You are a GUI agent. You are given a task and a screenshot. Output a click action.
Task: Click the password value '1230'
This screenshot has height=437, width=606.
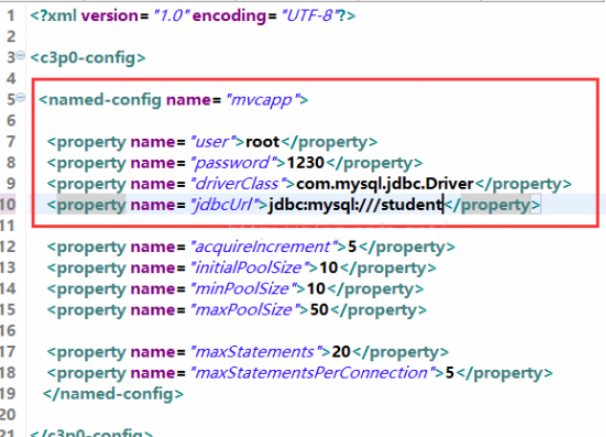[305, 163]
